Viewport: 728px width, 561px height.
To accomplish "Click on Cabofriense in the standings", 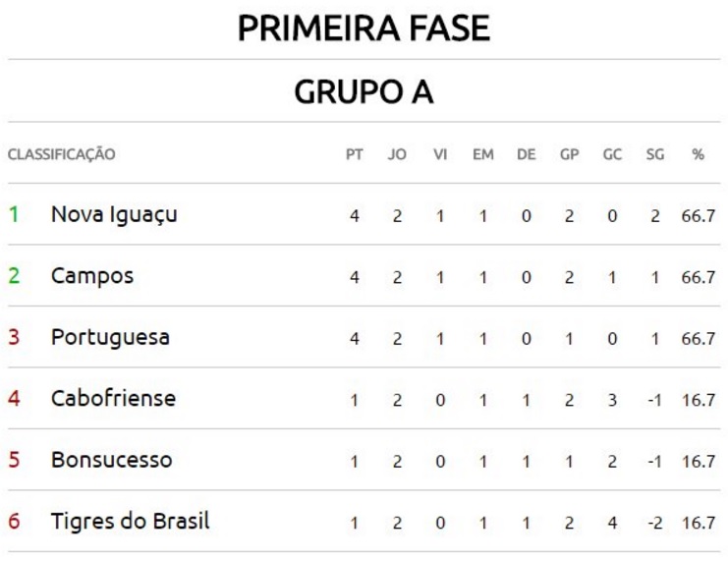I will tap(113, 399).
